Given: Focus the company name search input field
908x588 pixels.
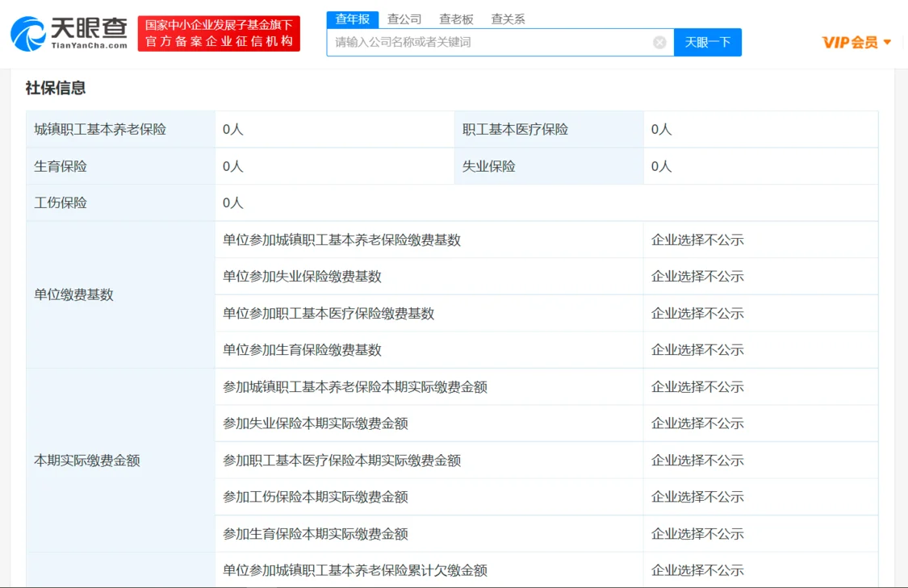Looking at the screenshot, I should click(x=488, y=43).
